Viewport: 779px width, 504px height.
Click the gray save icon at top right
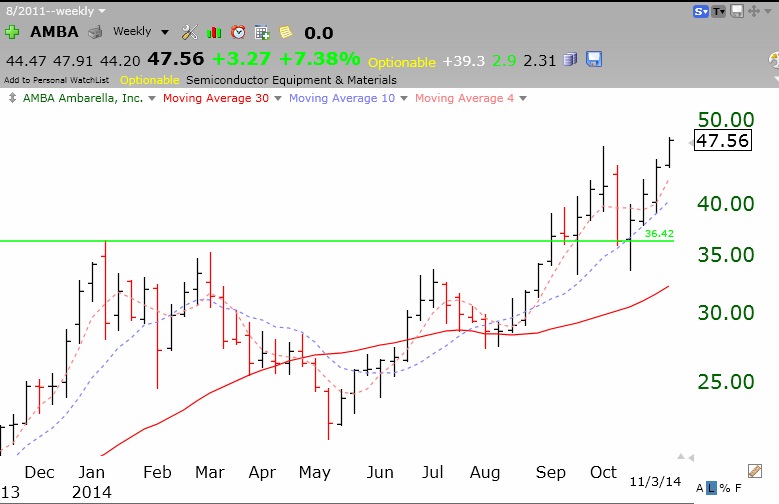[737, 11]
